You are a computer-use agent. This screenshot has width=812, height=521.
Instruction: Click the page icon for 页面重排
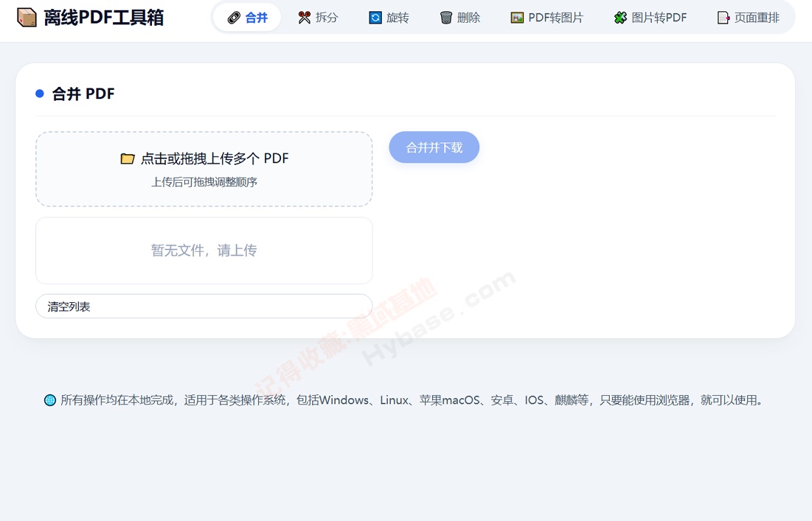coord(723,18)
